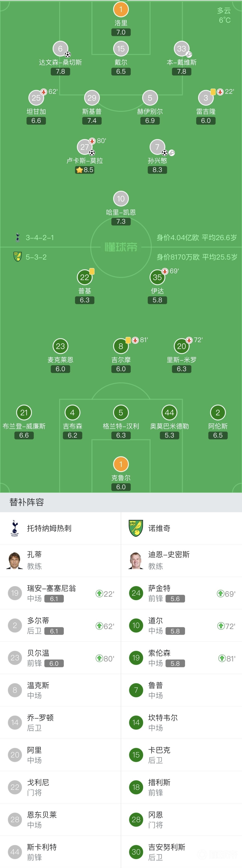
Task: Open the 托特纳姆热刺 team header
Action: (60, 528)
